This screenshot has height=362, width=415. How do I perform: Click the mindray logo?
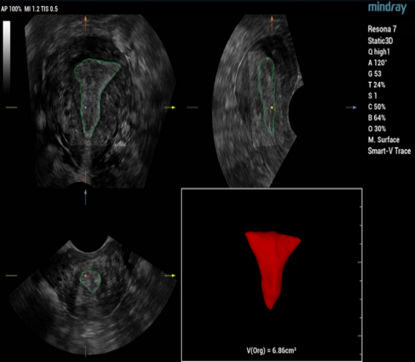tap(387, 7)
